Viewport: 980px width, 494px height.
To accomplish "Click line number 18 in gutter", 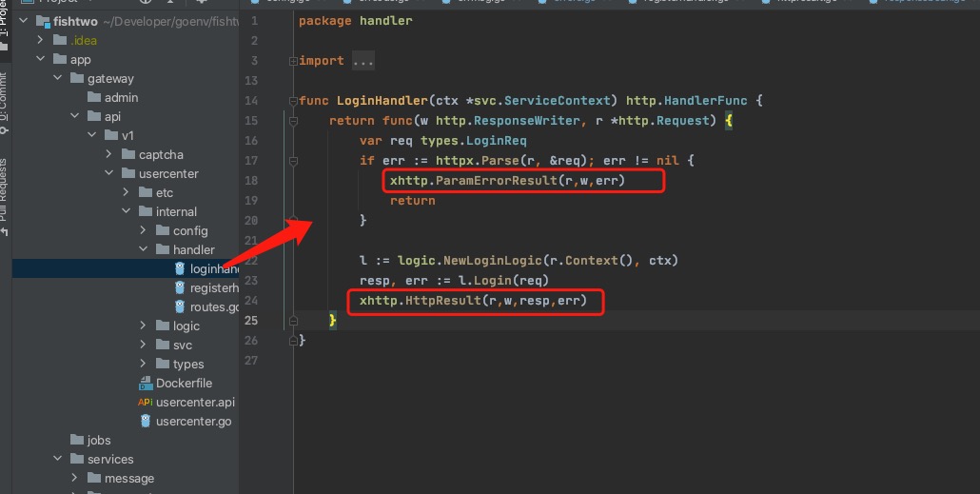I will point(251,181).
